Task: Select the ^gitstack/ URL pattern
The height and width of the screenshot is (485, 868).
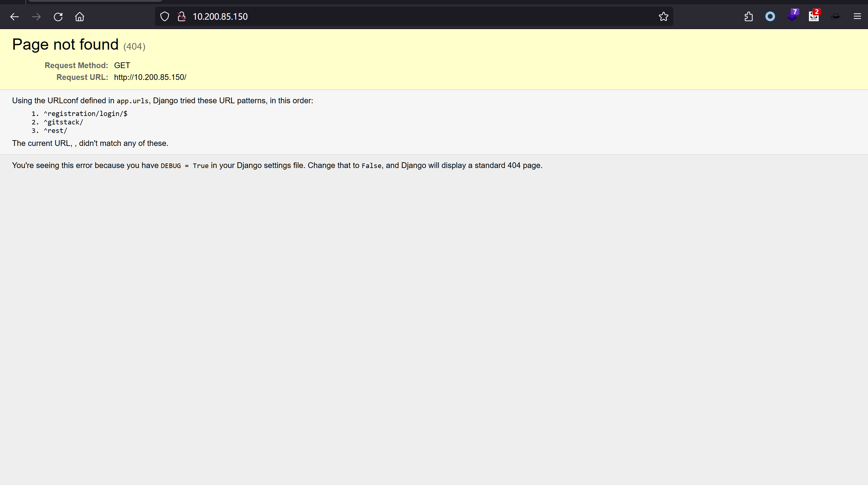Action: coord(63,122)
